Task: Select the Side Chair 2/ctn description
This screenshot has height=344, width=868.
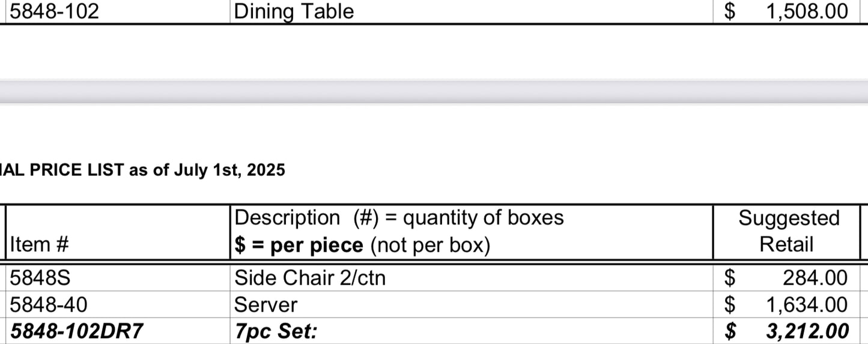Action: (x=309, y=277)
